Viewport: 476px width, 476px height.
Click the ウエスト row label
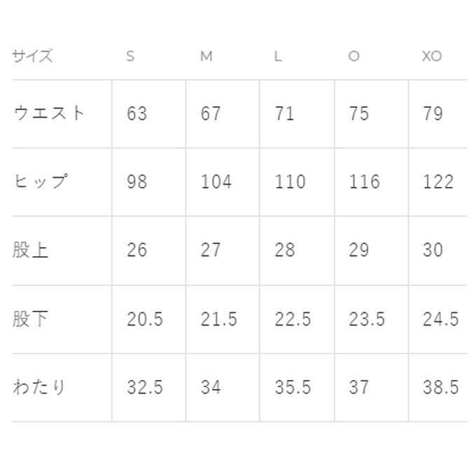tap(49, 113)
